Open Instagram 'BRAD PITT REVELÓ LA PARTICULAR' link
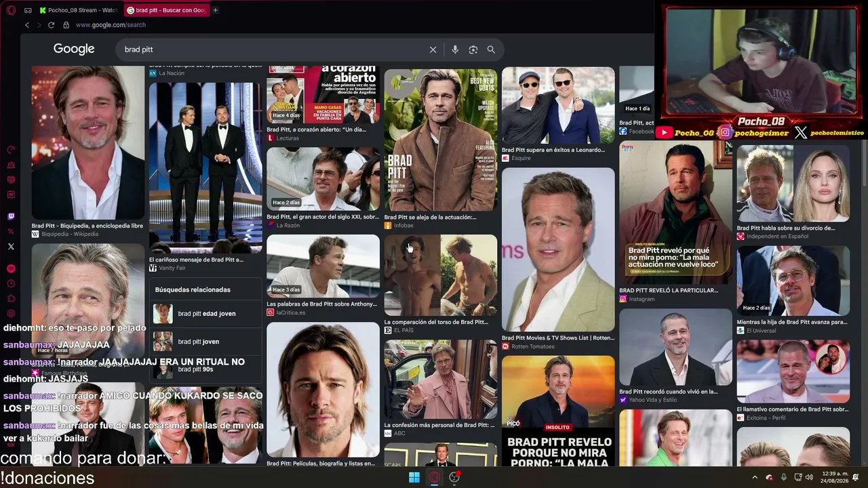868x488 pixels. (x=669, y=290)
